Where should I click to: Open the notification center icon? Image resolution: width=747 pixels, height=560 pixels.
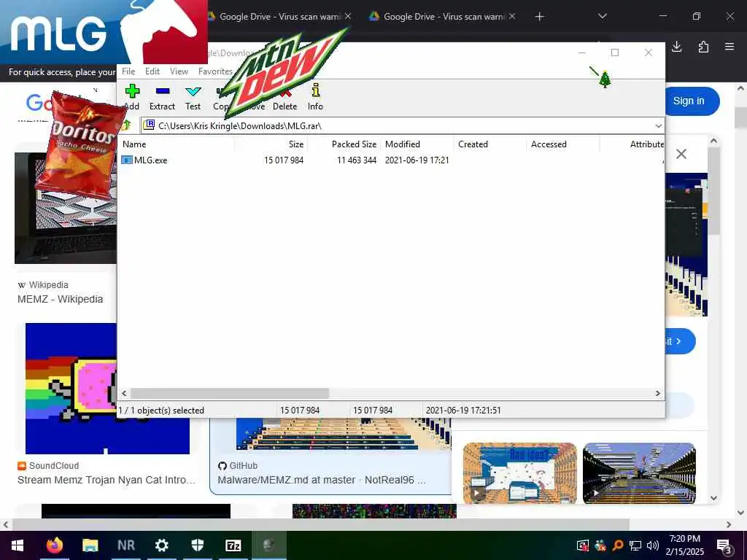724,546
